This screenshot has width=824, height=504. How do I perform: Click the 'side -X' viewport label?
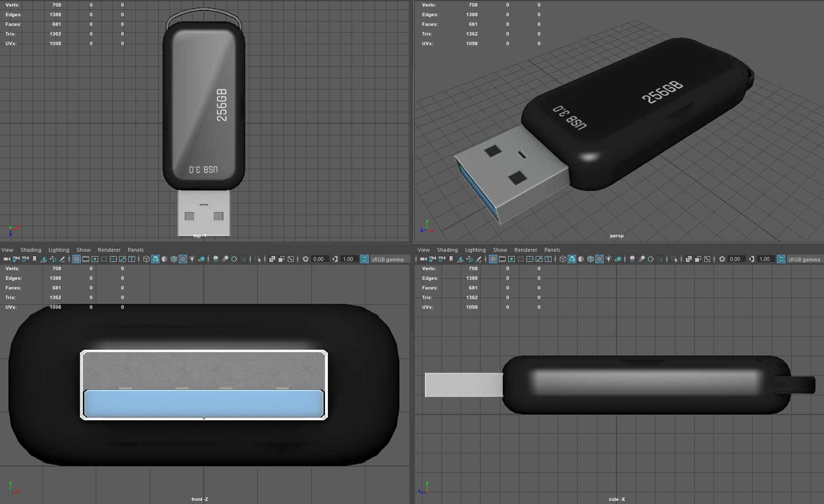617,499
